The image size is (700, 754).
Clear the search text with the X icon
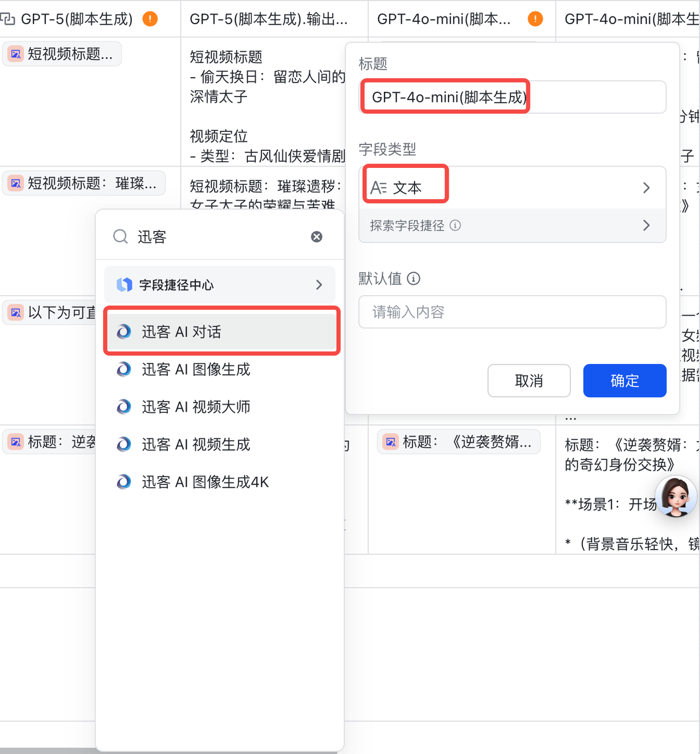(x=317, y=237)
